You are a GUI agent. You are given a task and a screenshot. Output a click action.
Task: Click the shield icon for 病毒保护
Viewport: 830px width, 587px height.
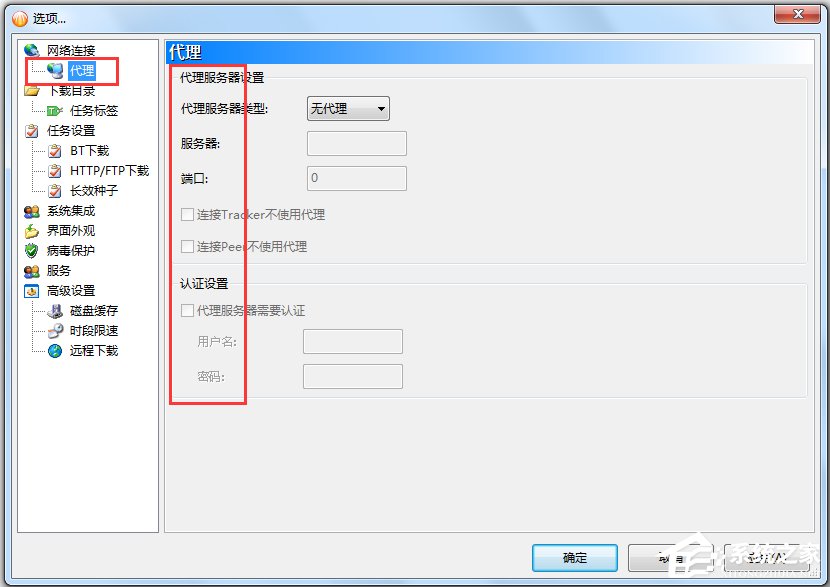pos(32,250)
